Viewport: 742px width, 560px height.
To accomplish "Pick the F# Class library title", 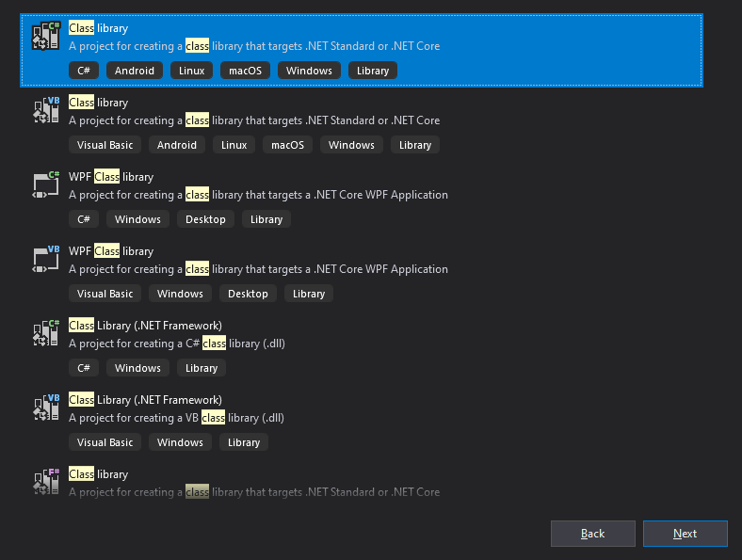I will pos(99,474).
